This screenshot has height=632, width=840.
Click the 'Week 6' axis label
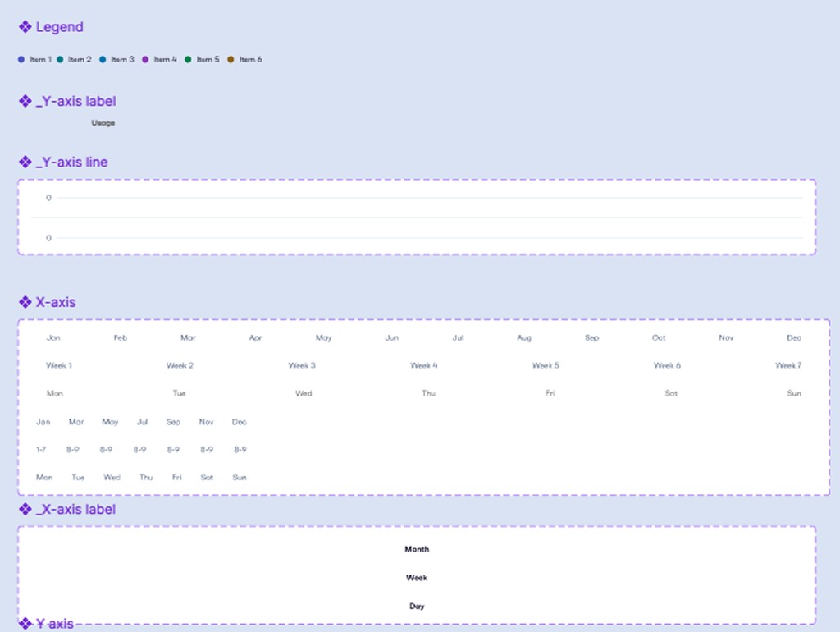667,365
